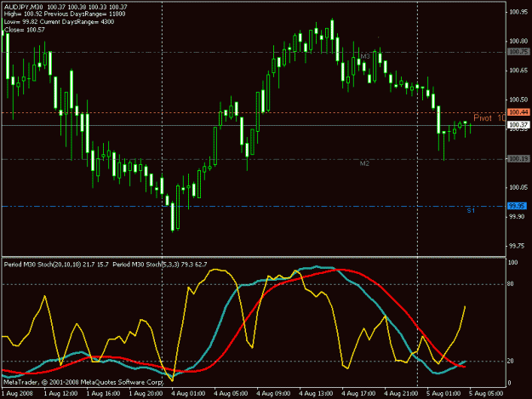Click the Close= 100.57 label
The width and height of the screenshot is (532, 399).
click(x=25, y=30)
